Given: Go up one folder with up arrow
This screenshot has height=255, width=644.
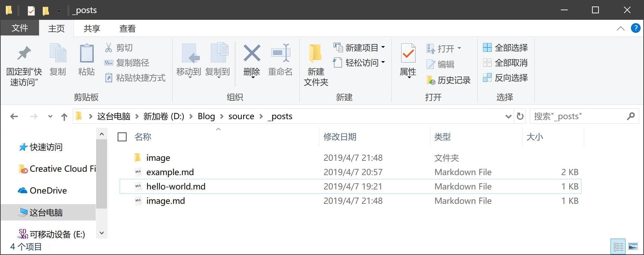Looking at the screenshot, I should pyautogui.click(x=64, y=117).
